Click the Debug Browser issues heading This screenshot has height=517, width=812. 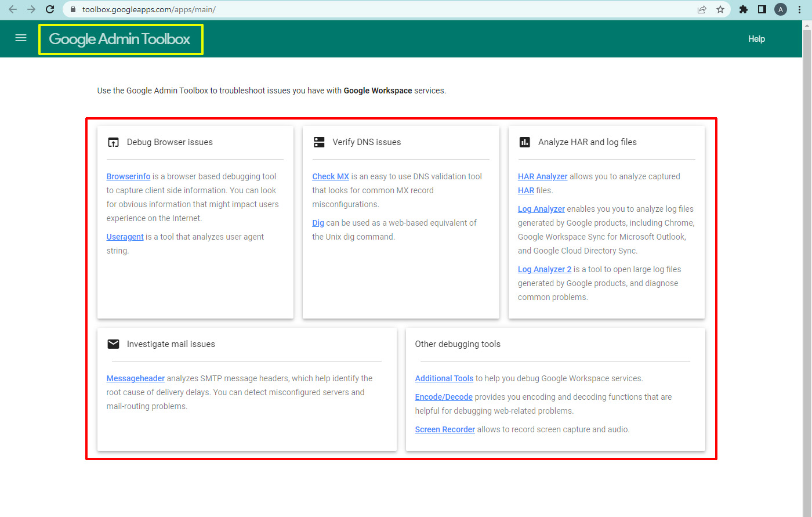(x=170, y=142)
